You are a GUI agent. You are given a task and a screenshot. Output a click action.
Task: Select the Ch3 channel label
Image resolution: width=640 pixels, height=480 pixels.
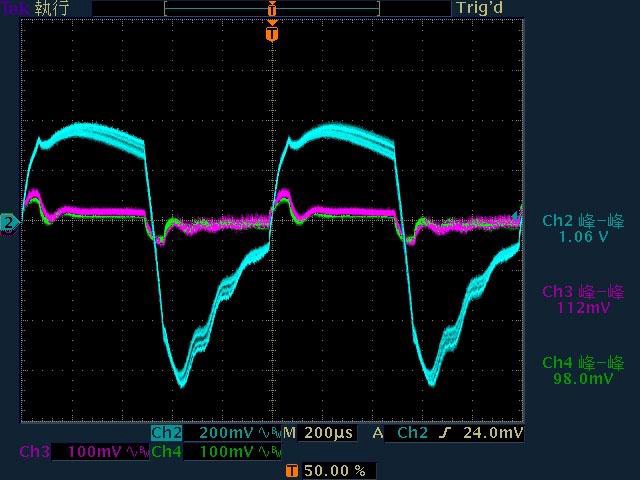pyautogui.click(x=35, y=453)
